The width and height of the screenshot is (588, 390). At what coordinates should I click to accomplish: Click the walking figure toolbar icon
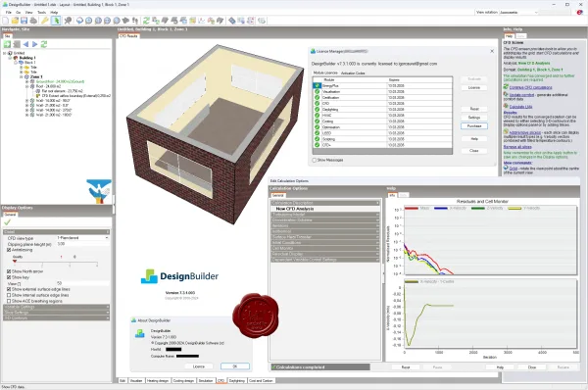(135, 21)
